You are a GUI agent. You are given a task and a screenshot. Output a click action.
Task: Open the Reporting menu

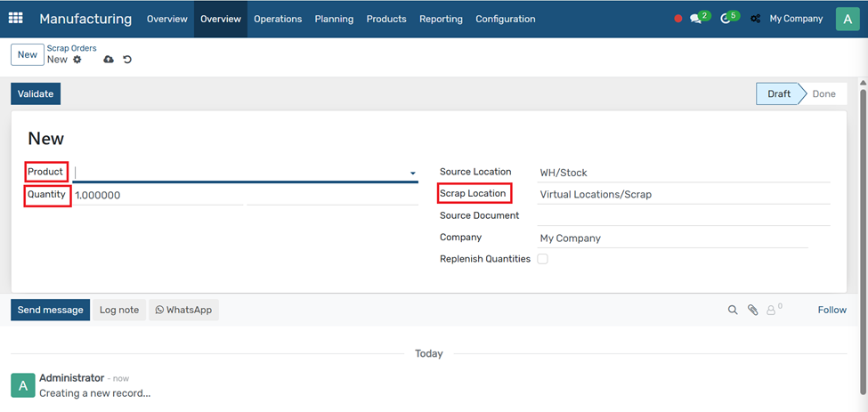[441, 19]
